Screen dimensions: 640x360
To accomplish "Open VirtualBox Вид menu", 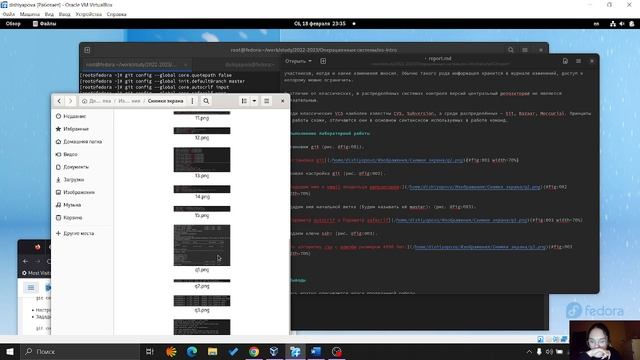I will tap(49, 14).
